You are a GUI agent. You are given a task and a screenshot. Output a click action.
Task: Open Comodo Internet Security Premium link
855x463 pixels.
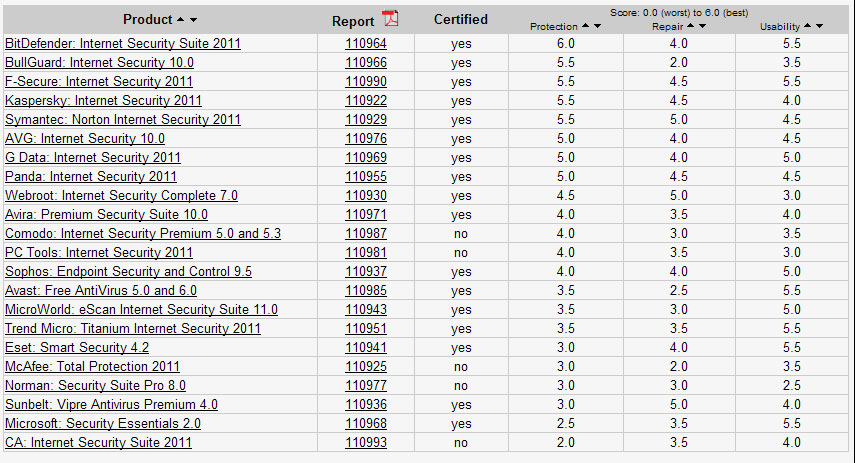point(143,234)
